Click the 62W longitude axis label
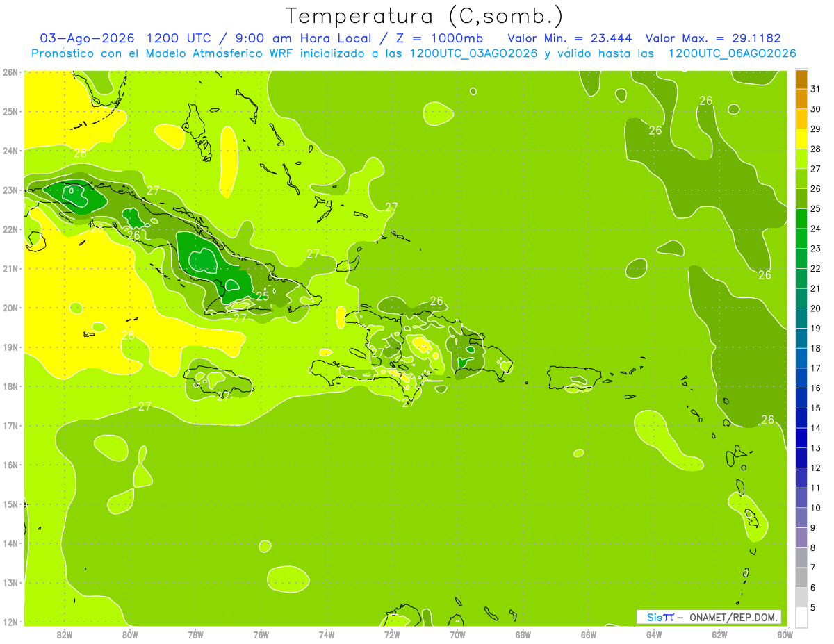 click(719, 634)
